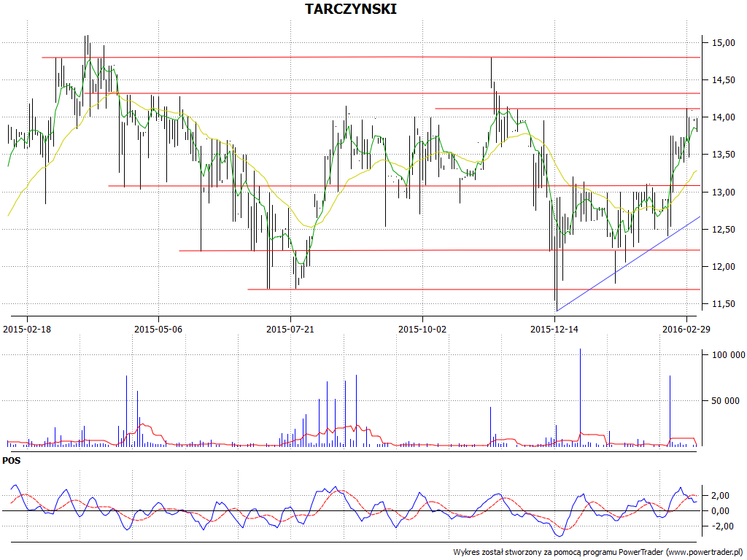
Task: Select the blue rising trend line
Action: [628, 264]
